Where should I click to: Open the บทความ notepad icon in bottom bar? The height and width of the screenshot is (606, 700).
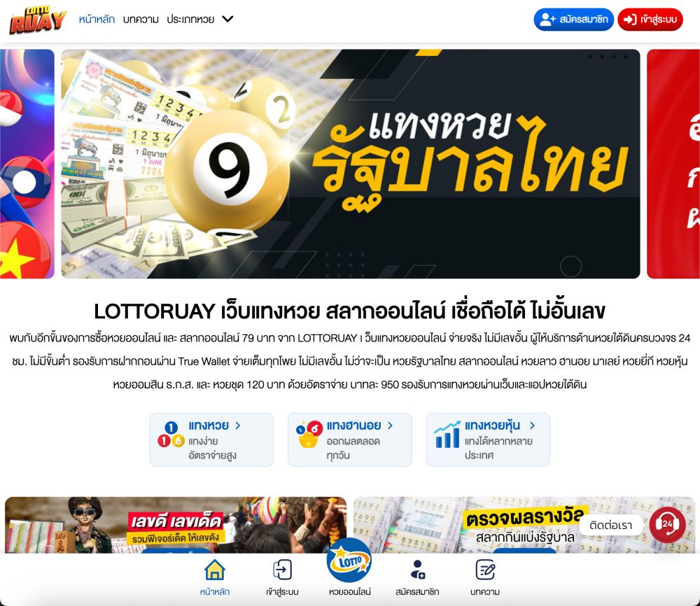tap(485, 570)
